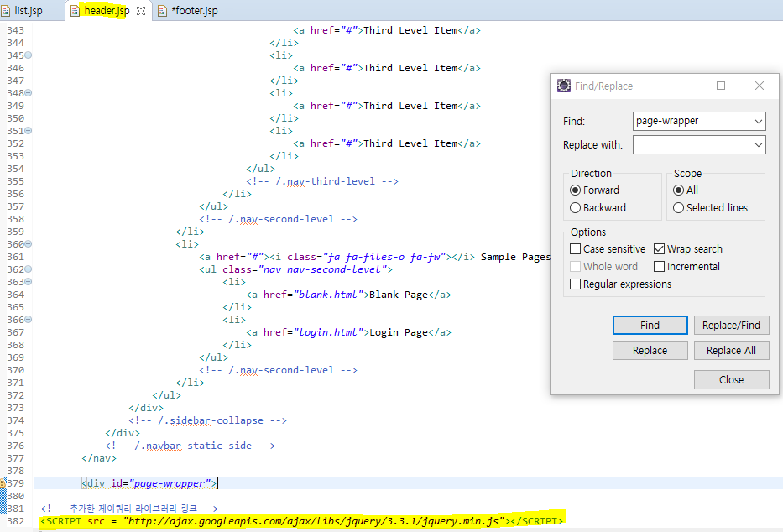The image size is (783, 532).
Task: Click the page-wrapper div on line 379
Action: tap(149, 483)
